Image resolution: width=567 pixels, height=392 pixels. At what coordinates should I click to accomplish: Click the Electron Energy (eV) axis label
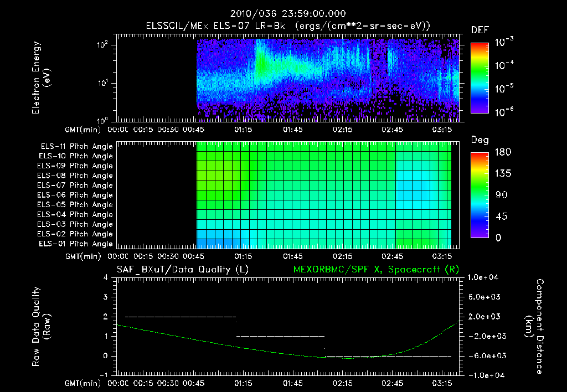click(41, 78)
